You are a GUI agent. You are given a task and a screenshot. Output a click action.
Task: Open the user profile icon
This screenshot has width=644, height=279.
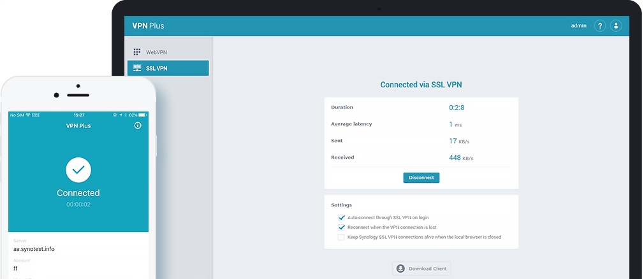pos(616,26)
